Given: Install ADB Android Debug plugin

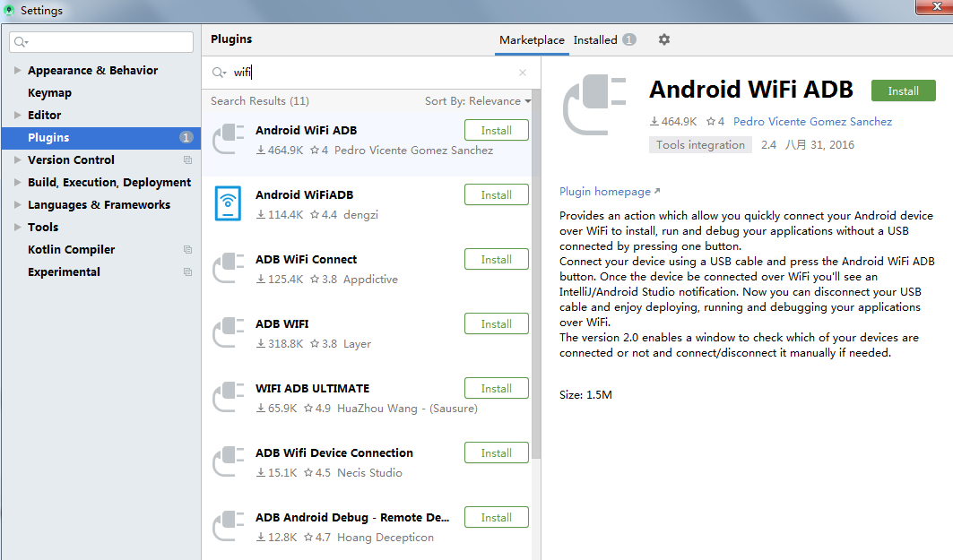Looking at the screenshot, I should [497, 518].
